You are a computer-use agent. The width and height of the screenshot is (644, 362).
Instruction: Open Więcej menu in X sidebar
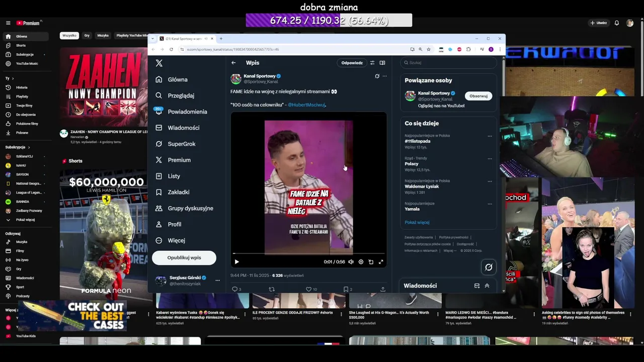[x=171, y=240]
